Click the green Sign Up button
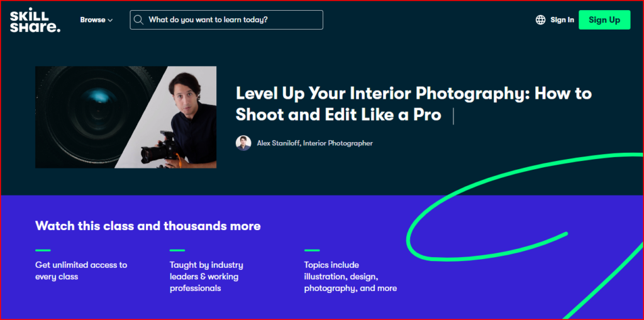This screenshot has height=320, width=644. coord(604,19)
